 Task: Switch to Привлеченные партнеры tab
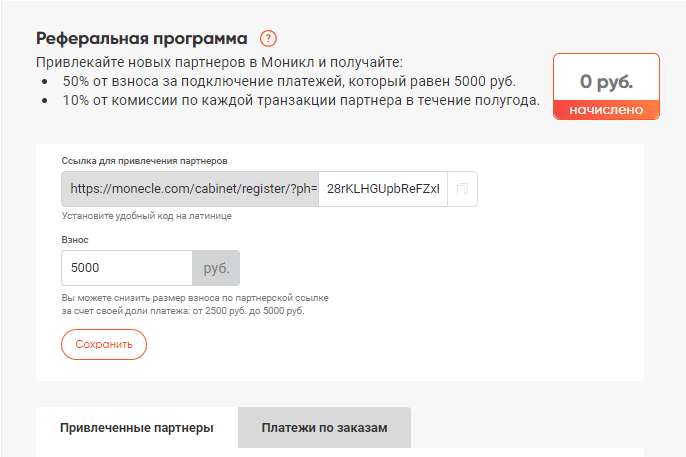pos(137,428)
